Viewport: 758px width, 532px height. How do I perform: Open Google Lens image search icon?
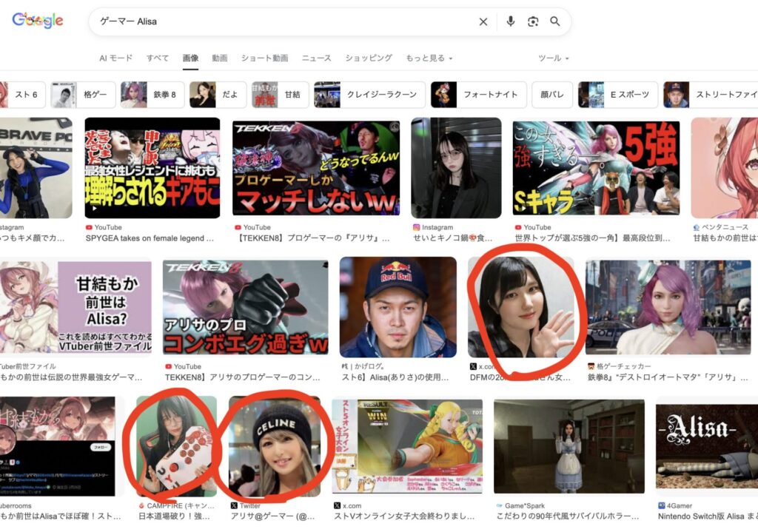533,21
